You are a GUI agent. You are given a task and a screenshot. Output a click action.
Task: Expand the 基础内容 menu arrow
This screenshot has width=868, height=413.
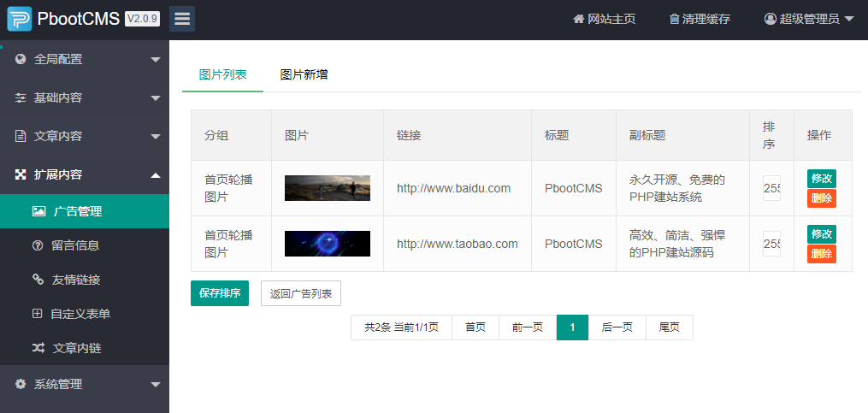click(x=156, y=98)
